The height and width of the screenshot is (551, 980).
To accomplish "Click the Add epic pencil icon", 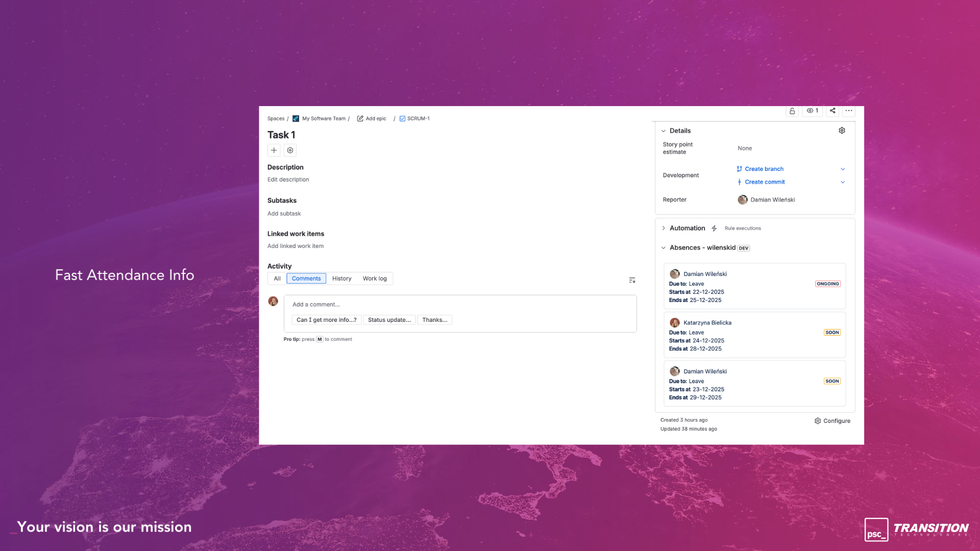I will pos(360,118).
